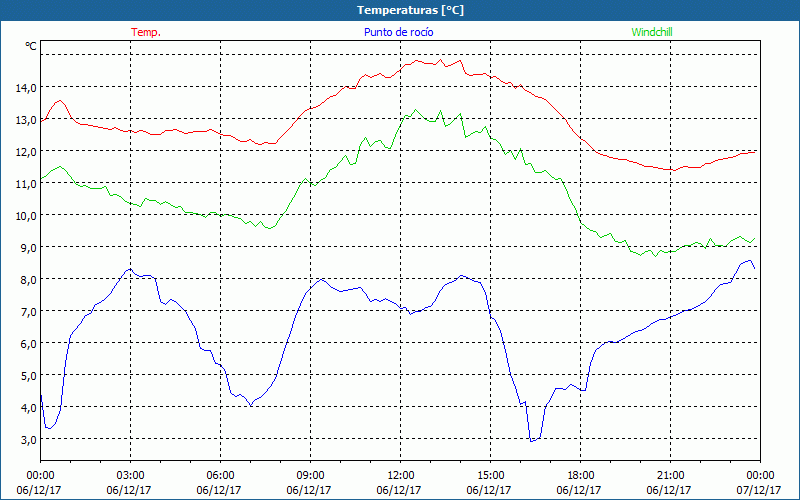
Task: Click the 7,0 y-axis value
Action: [x=29, y=312]
